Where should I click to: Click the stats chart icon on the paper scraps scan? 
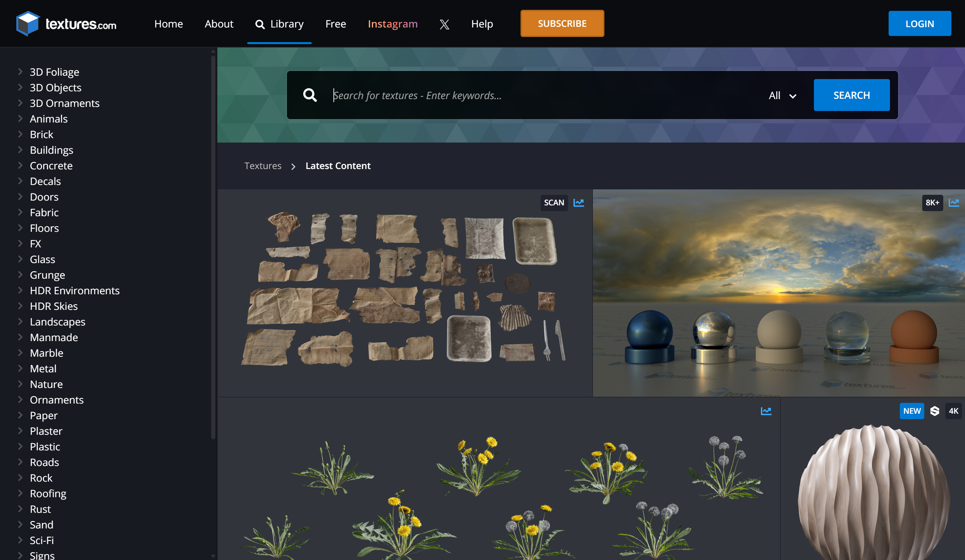click(x=579, y=203)
